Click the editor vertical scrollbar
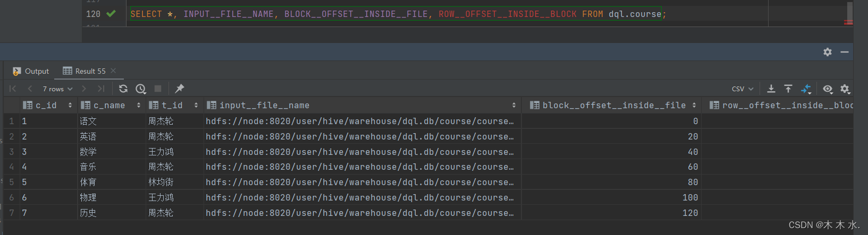 (x=849, y=13)
